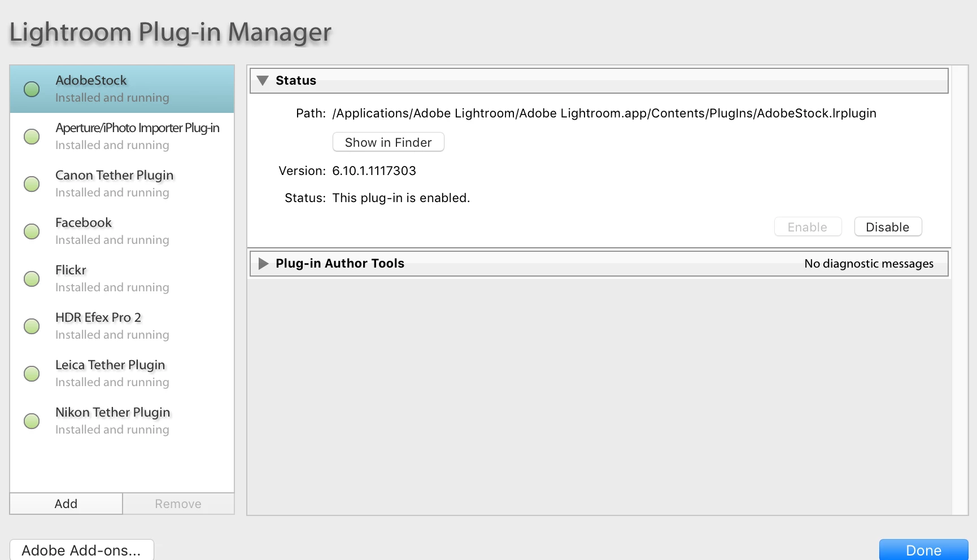This screenshot has width=977, height=560.
Task: Click the Leica Tether Plugin green indicator
Action: pyautogui.click(x=32, y=374)
